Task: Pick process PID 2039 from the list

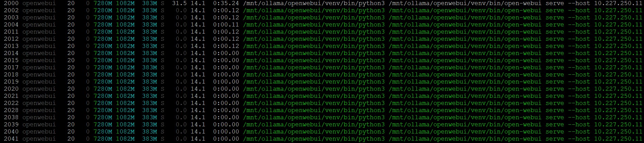Action: click(11, 124)
